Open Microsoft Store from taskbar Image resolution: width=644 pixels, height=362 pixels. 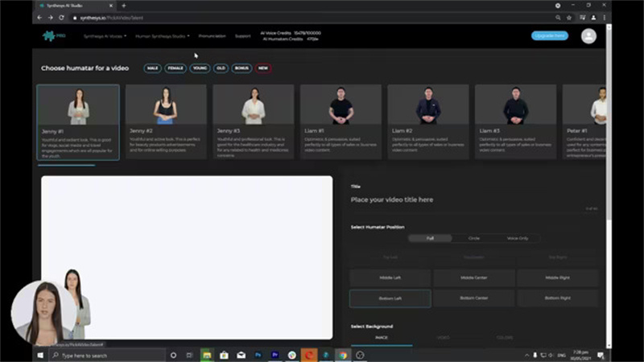point(224,356)
